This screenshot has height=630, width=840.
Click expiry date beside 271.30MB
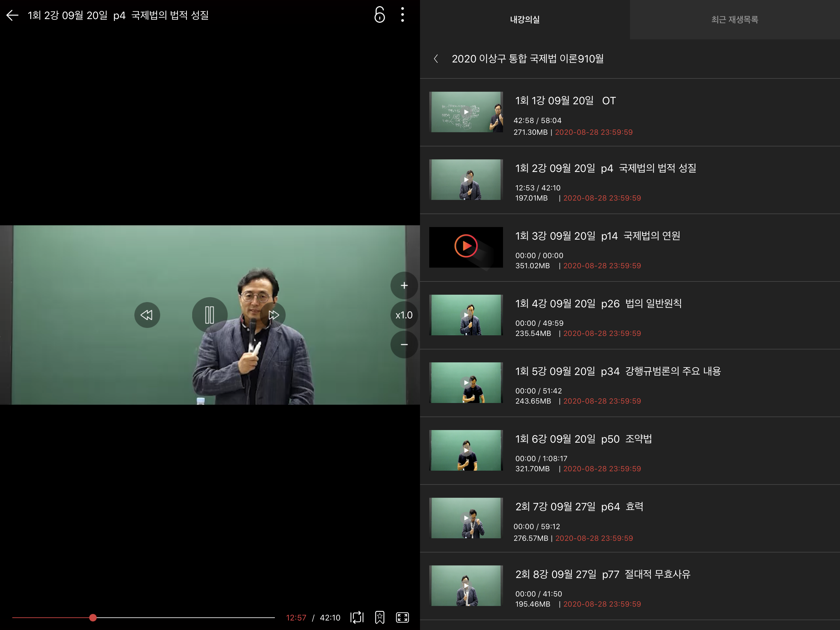(594, 132)
